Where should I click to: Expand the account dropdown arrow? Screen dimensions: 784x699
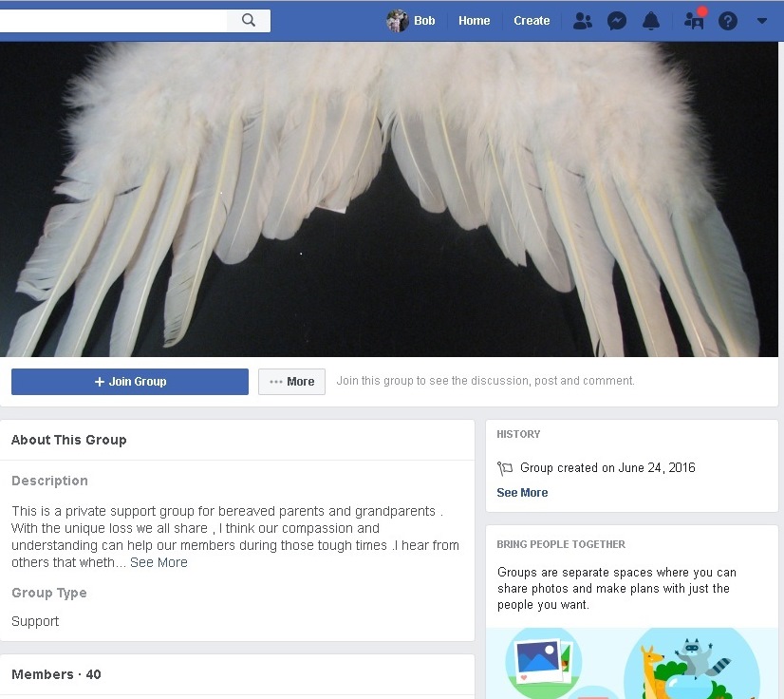(x=761, y=21)
